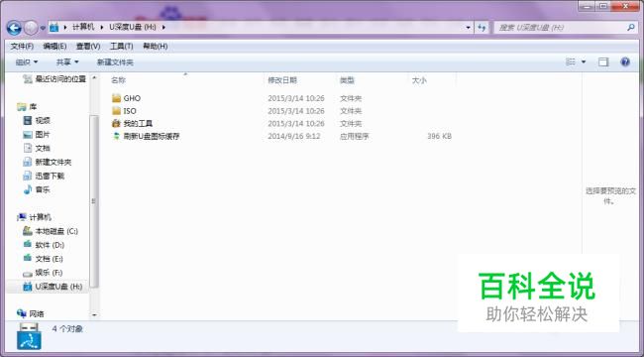Toggle the preview pane button

tap(603, 62)
